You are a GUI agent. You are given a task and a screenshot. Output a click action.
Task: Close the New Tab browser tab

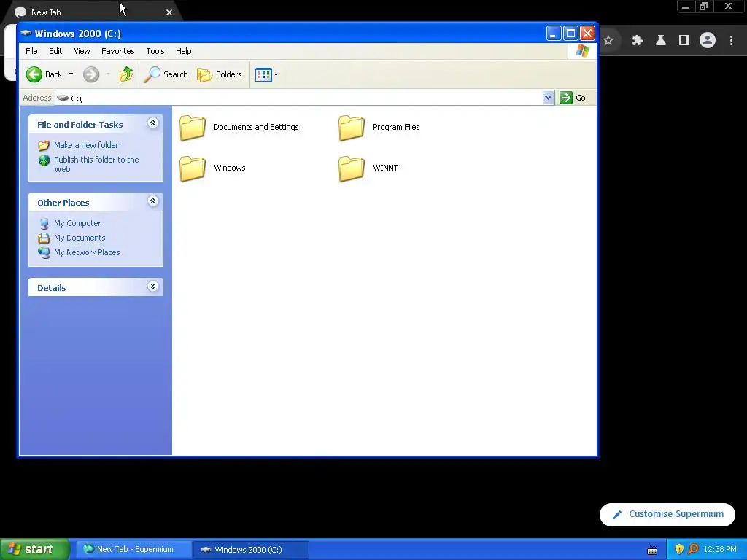[x=169, y=12]
